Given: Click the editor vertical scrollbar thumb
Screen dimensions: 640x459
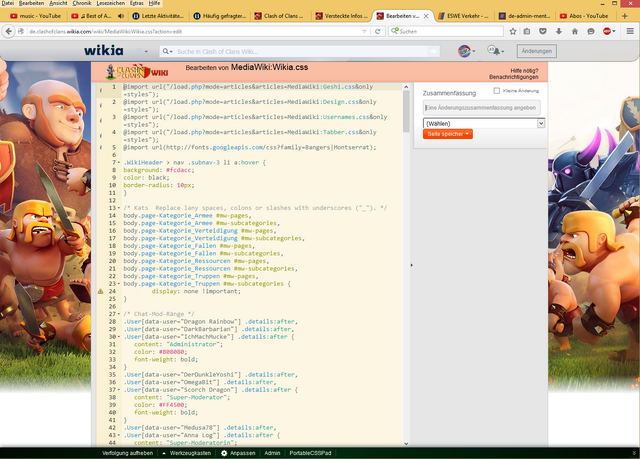Looking at the screenshot, I should (x=406, y=111).
